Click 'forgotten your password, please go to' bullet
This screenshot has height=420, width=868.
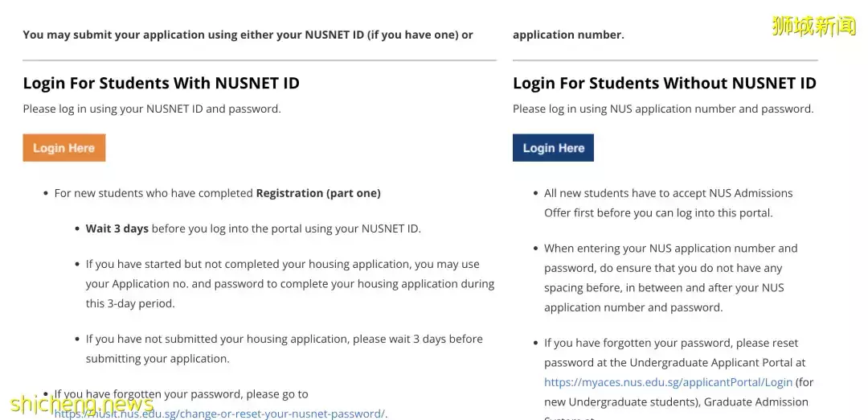pyautogui.click(x=181, y=394)
